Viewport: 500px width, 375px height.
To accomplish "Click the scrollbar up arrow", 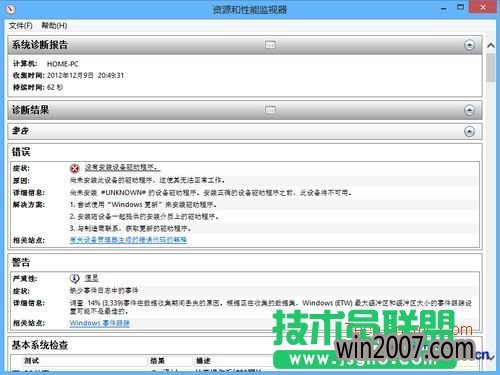I will coord(491,46).
